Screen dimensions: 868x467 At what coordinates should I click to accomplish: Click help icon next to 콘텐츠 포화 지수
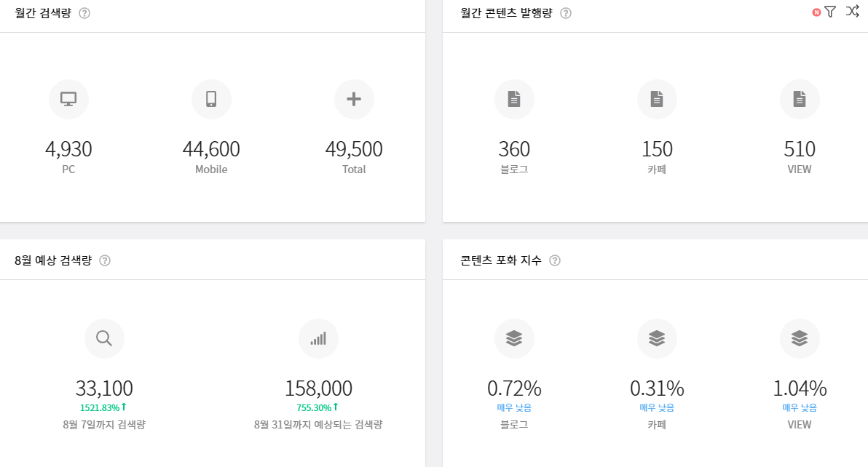tap(555, 260)
